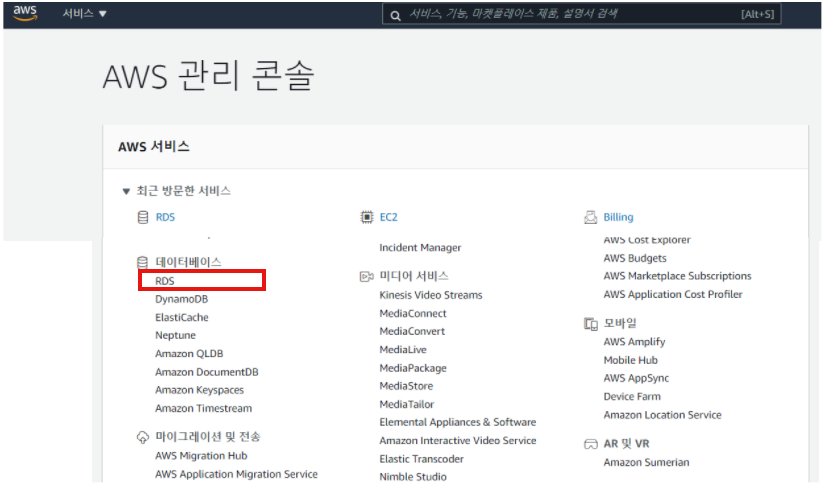This screenshot has width=834, height=499.
Task: Click the 모바일 devices icon
Action: tap(590, 324)
